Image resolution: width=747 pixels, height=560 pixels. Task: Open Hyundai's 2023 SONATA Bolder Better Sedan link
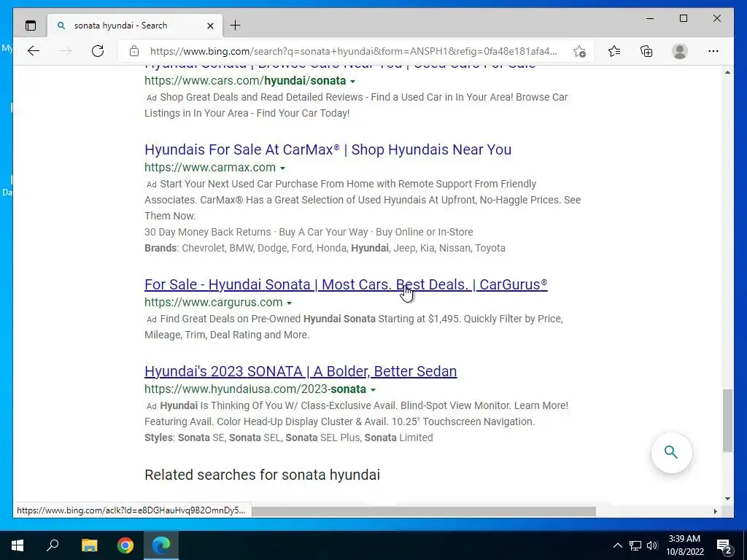tap(301, 371)
